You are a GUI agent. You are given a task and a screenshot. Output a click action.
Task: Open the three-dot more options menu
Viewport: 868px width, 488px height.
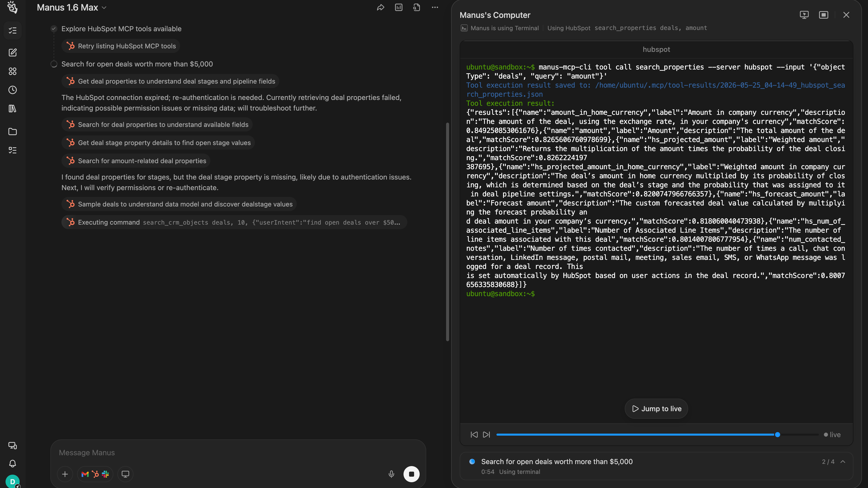[x=435, y=7]
